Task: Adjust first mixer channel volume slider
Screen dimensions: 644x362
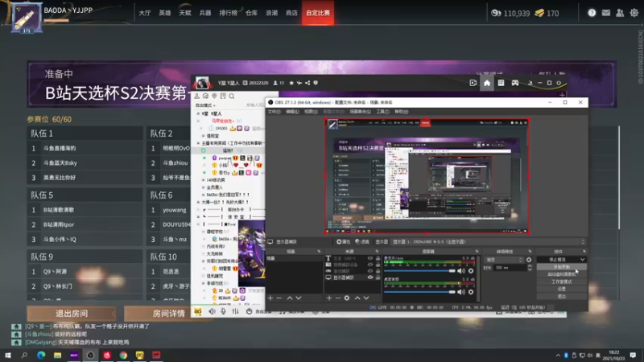Action: 419,271
